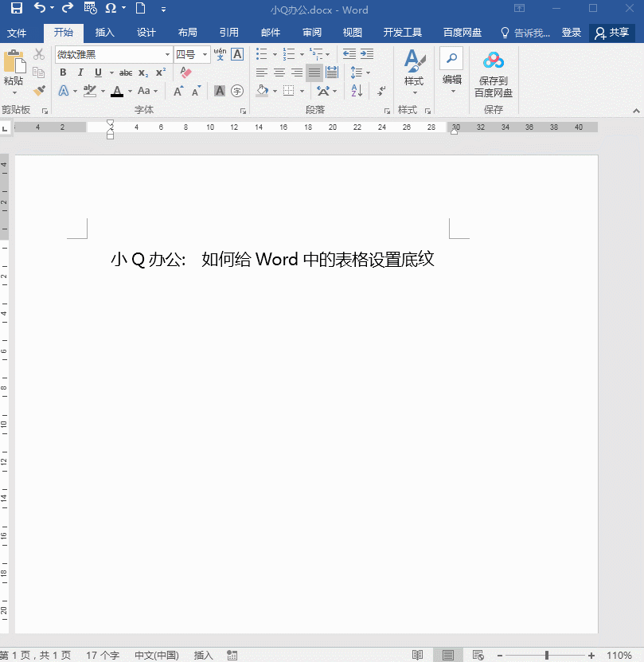Increase paragraph indent

coord(367,54)
